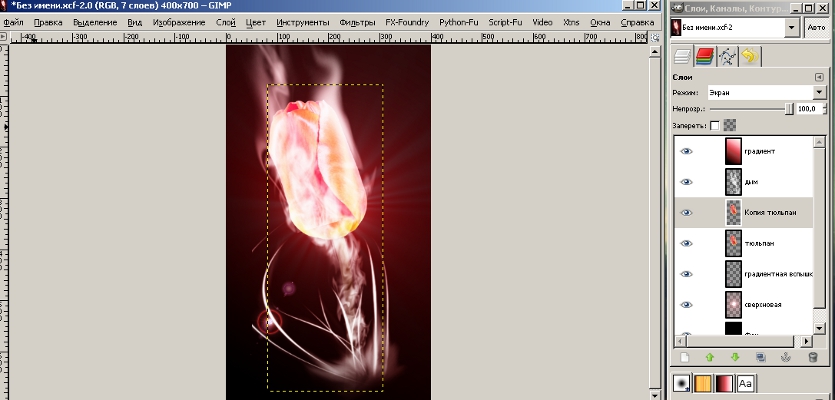Select layer named Копия тюльпан
This screenshot has height=400, width=835.
point(771,213)
